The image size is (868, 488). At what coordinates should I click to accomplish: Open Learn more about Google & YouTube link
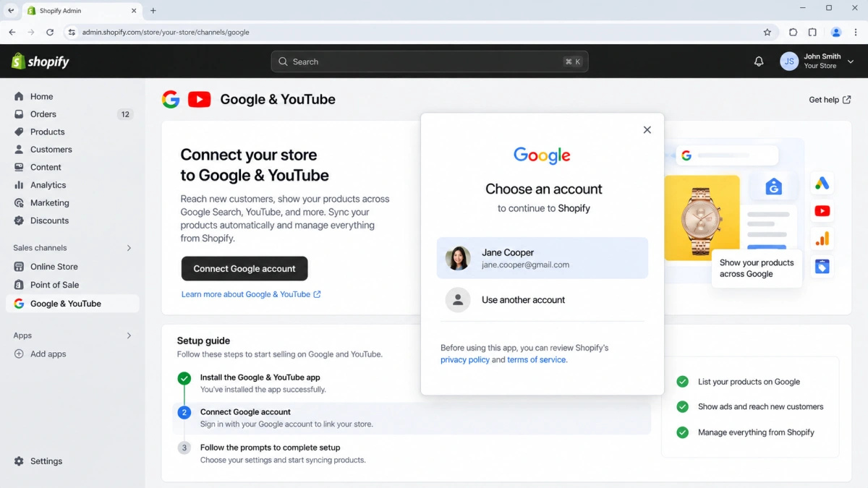click(x=251, y=294)
